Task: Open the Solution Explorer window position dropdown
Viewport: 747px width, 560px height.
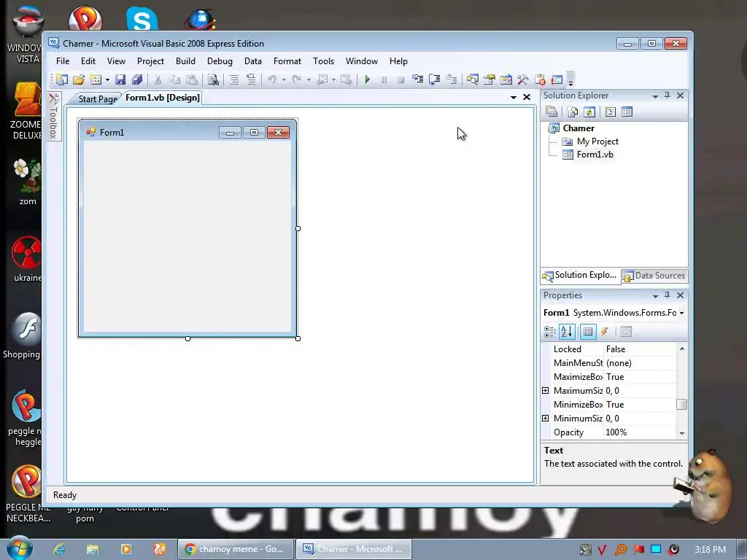Action: tap(656, 96)
